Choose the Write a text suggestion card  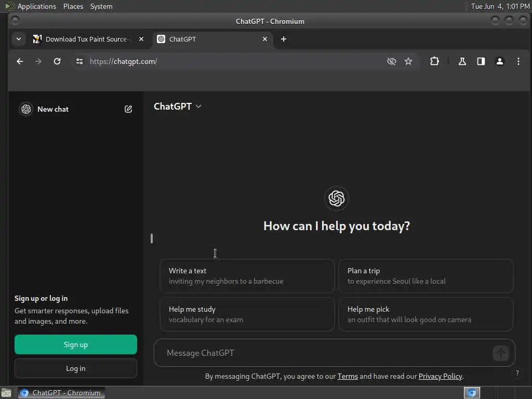247,276
